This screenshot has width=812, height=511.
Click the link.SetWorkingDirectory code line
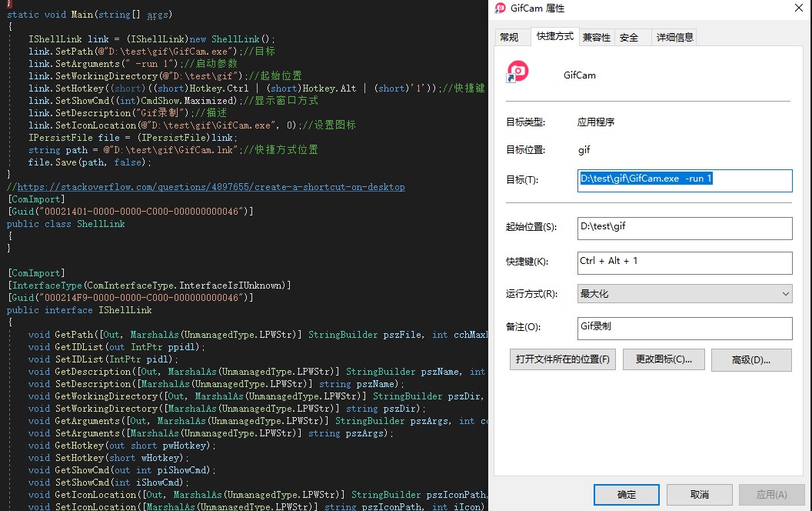pyautogui.click(x=165, y=76)
